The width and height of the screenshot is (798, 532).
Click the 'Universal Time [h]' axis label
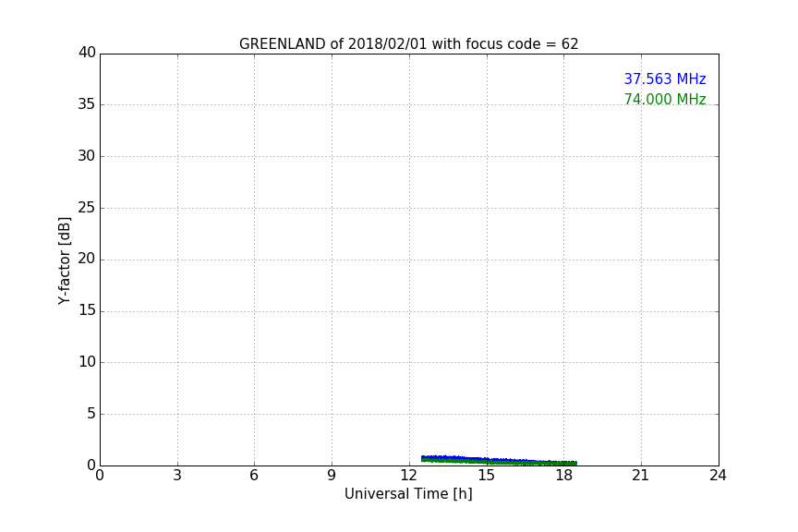[408, 494]
